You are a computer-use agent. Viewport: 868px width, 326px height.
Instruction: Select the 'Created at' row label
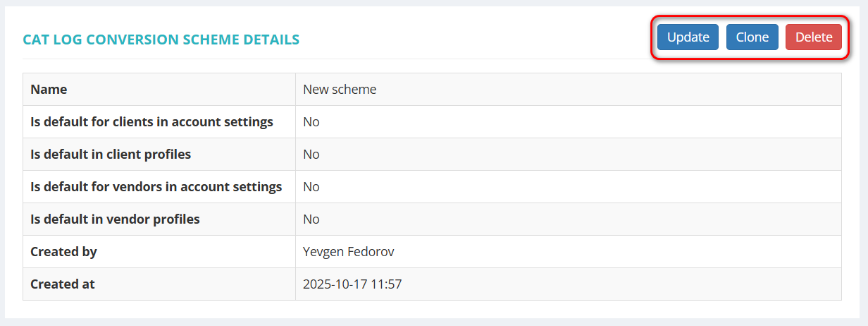click(x=62, y=284)
